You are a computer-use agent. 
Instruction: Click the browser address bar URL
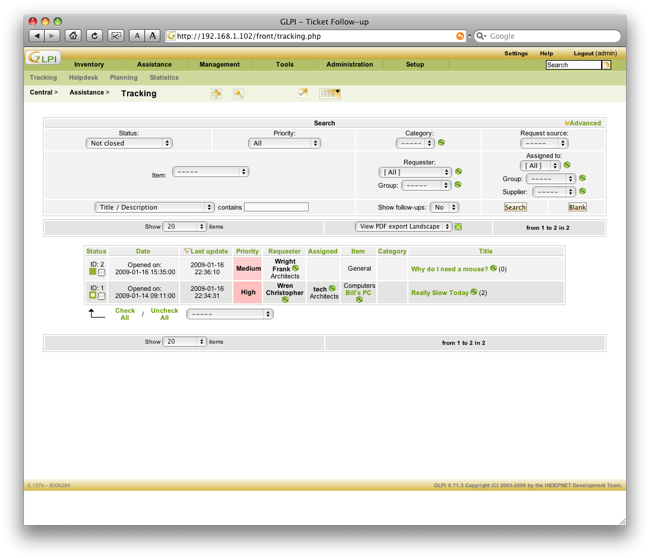249,36
